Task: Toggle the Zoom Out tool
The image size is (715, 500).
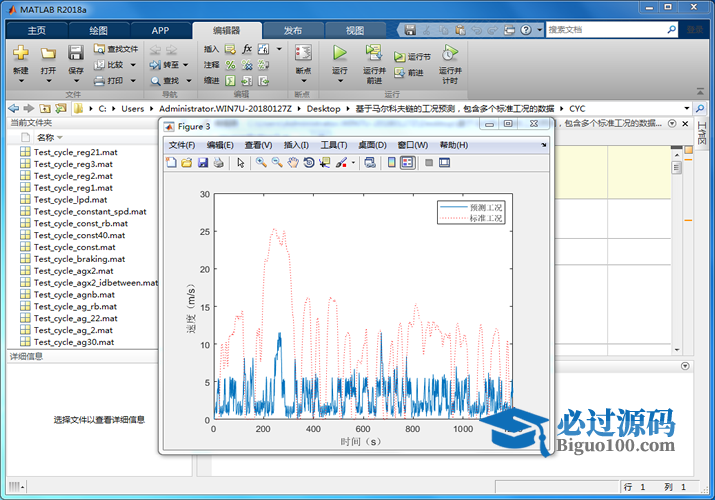Action: pyautogui.click(x=277, y=162)
